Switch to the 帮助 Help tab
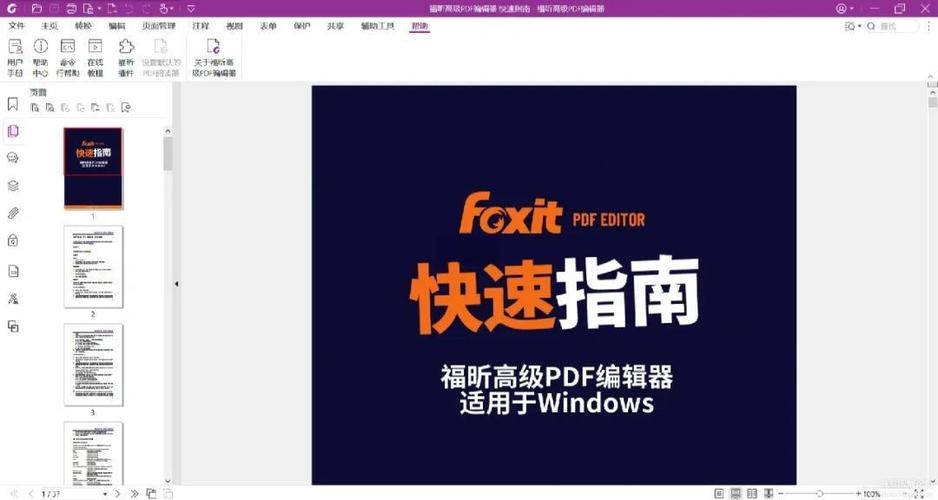The width and height of the screenshot is (938, 500). [x=420, y=26]
